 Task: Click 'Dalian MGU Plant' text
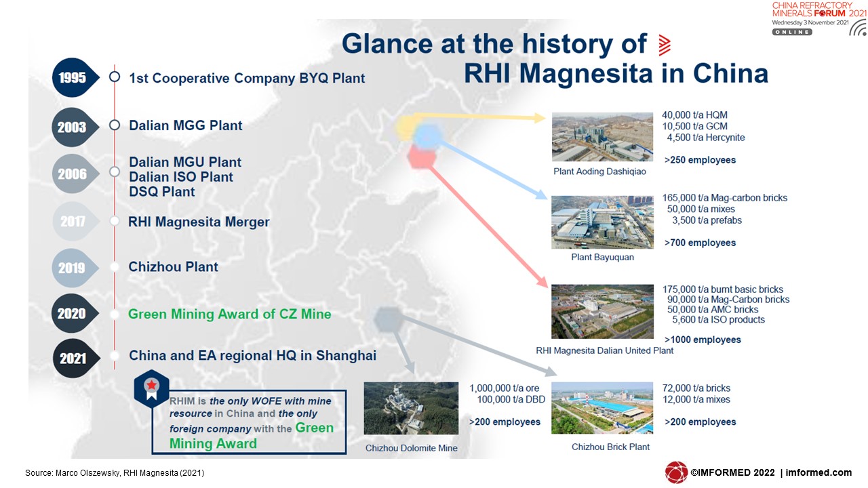click(185, 163)
